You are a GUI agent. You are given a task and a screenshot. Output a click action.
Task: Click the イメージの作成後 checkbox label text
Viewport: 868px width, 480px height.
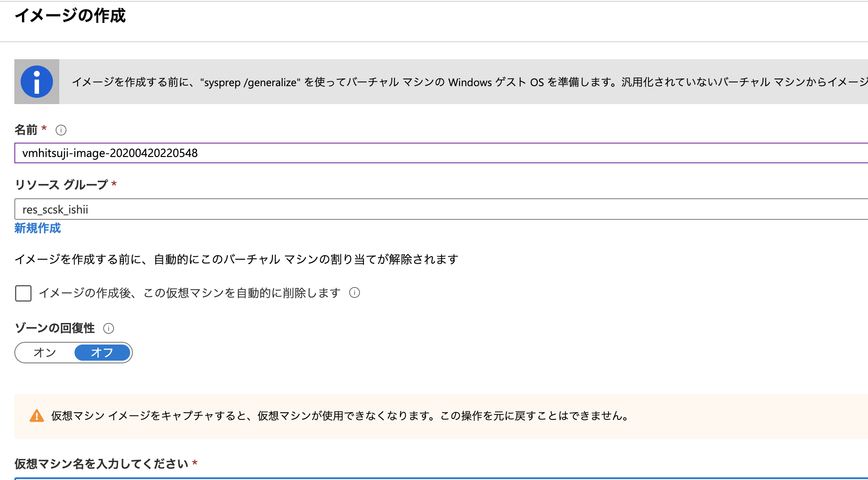pyautogui.click(x=190, y=293)
